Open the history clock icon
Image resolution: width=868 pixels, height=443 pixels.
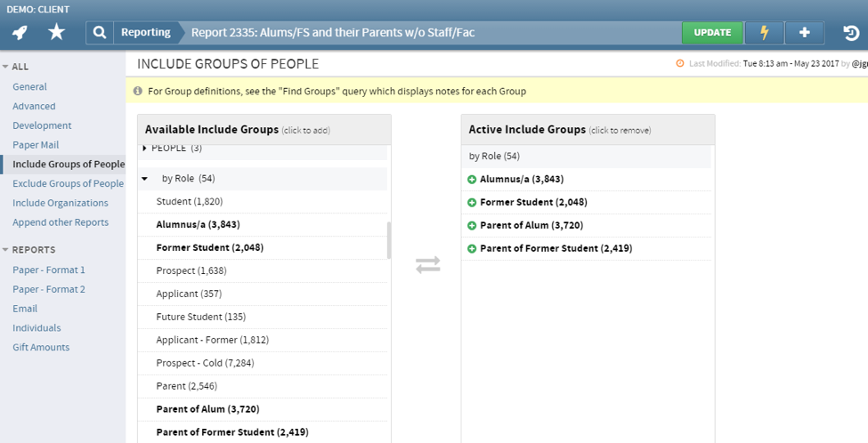pos(851,34)
